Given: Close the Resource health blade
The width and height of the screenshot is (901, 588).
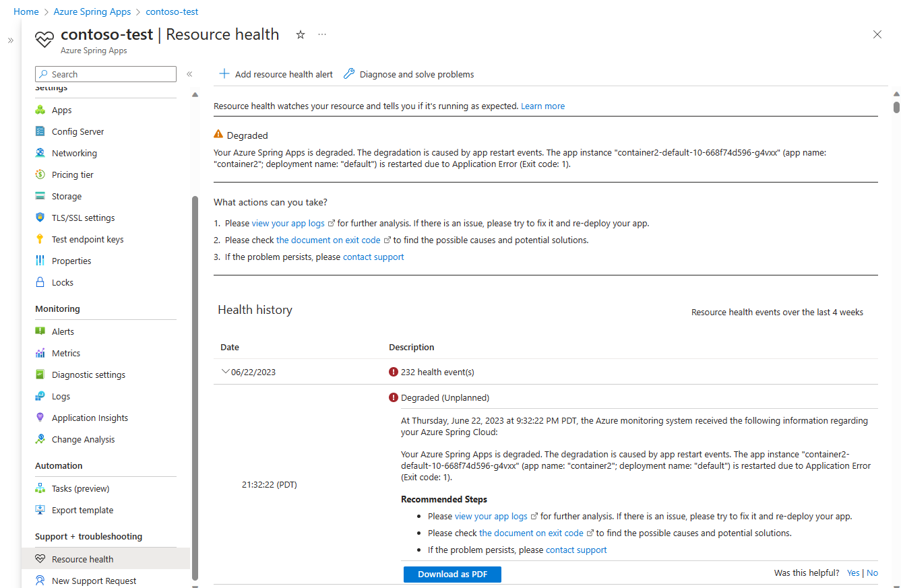Looking at the screenshot, I should 877,34.
